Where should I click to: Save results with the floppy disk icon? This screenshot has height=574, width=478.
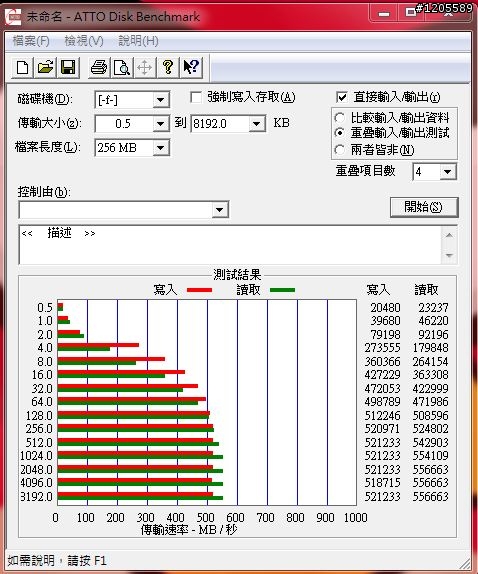click(68, 67)
